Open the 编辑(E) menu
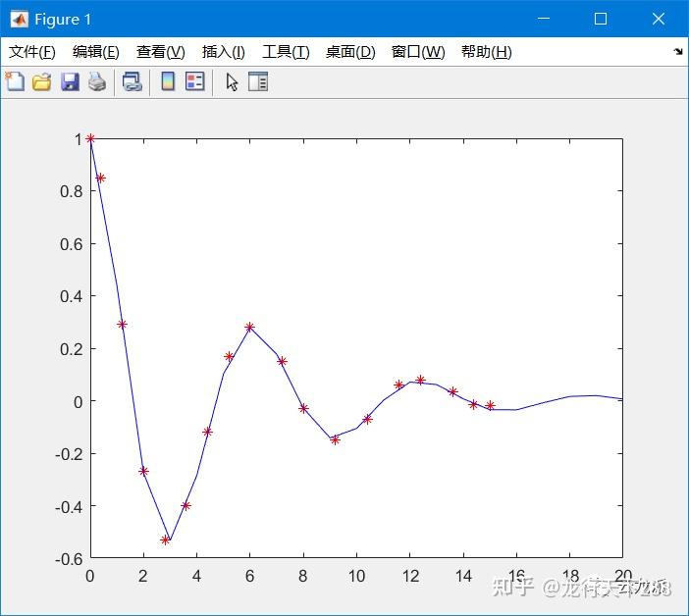 tap(96, 52)
